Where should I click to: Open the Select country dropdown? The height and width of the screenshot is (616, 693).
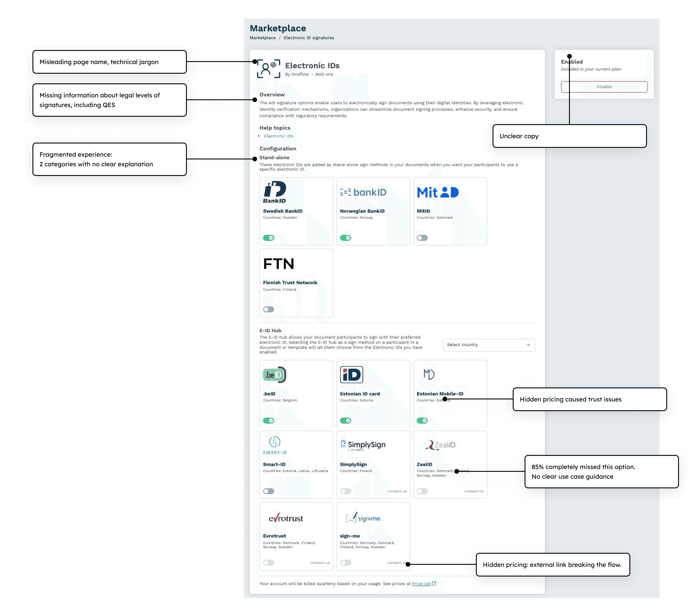click(x=489, y=345)
